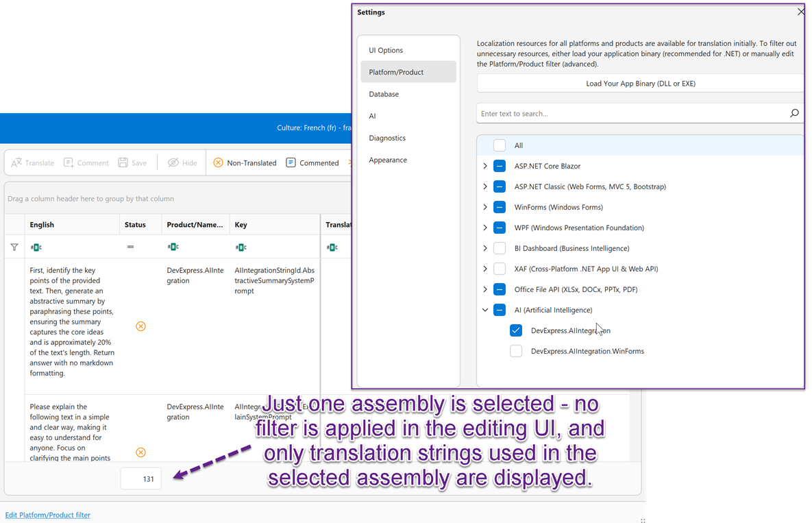Expand WPF node
812x523 pixels.
[x=485, y=228]
